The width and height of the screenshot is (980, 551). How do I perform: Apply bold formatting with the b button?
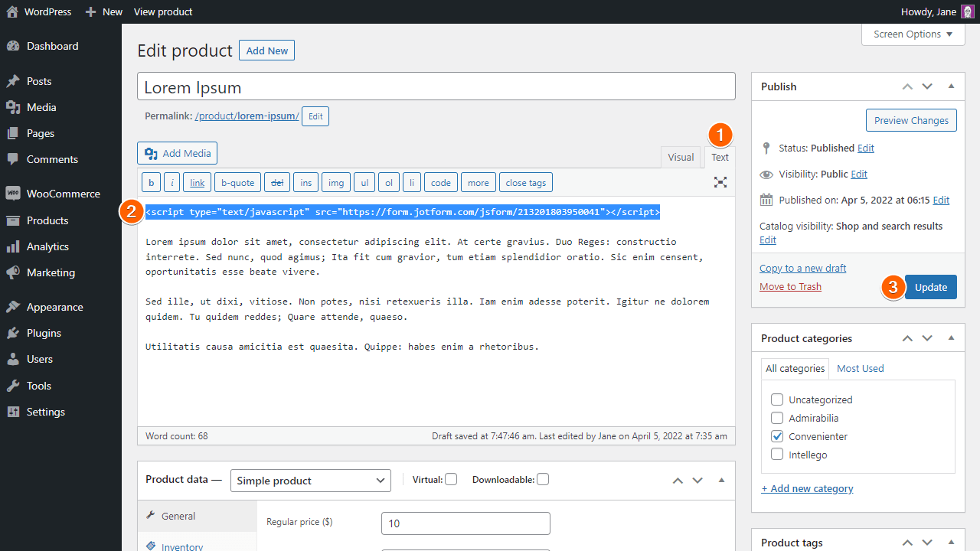coord(151,182)
